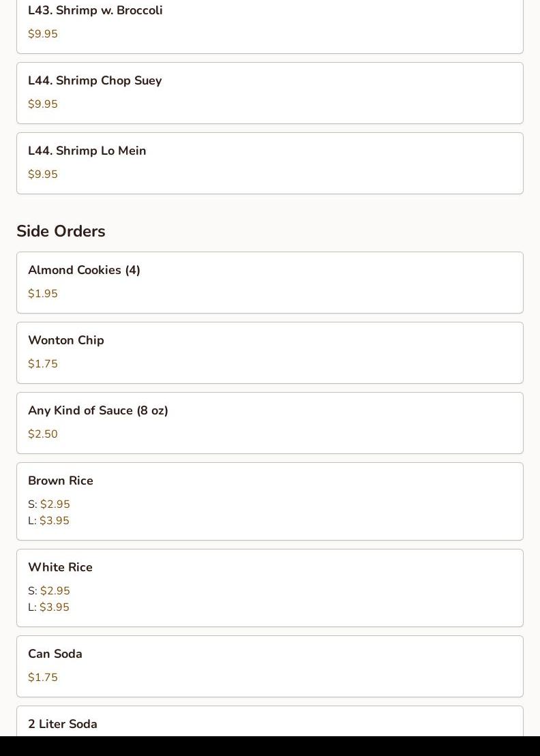
Task: Click the Can Soda $1.75 price
Action: (x=43, y=678)
